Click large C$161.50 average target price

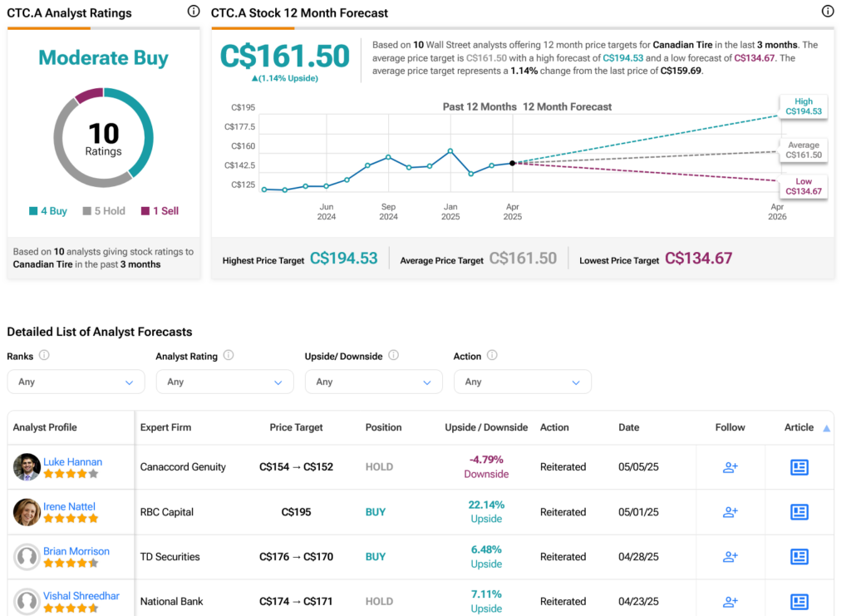pyautogui.click(x=285, y=57)
